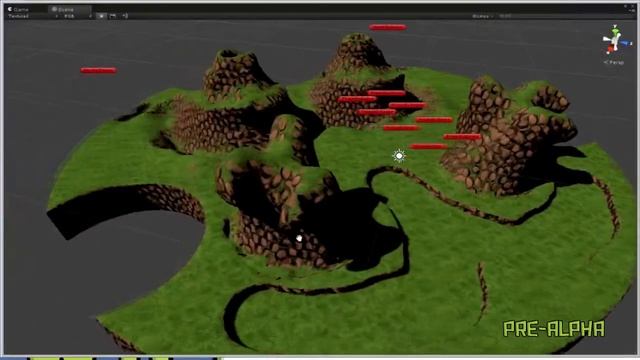Select the directional light sun gizmo

pos(399,156)
